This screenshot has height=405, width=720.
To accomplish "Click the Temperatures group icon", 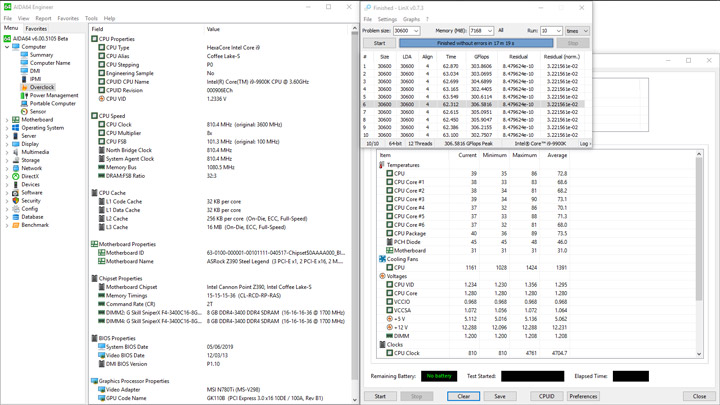I will 382,165.
